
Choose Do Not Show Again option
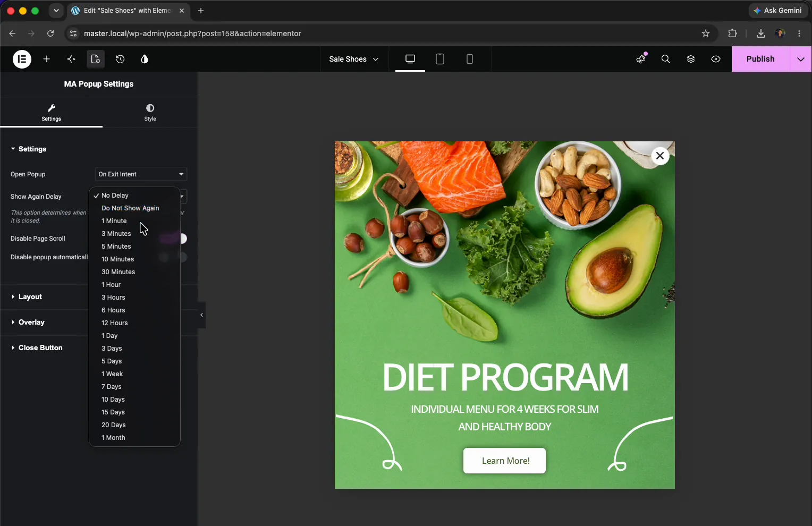[x=130, y=208]
